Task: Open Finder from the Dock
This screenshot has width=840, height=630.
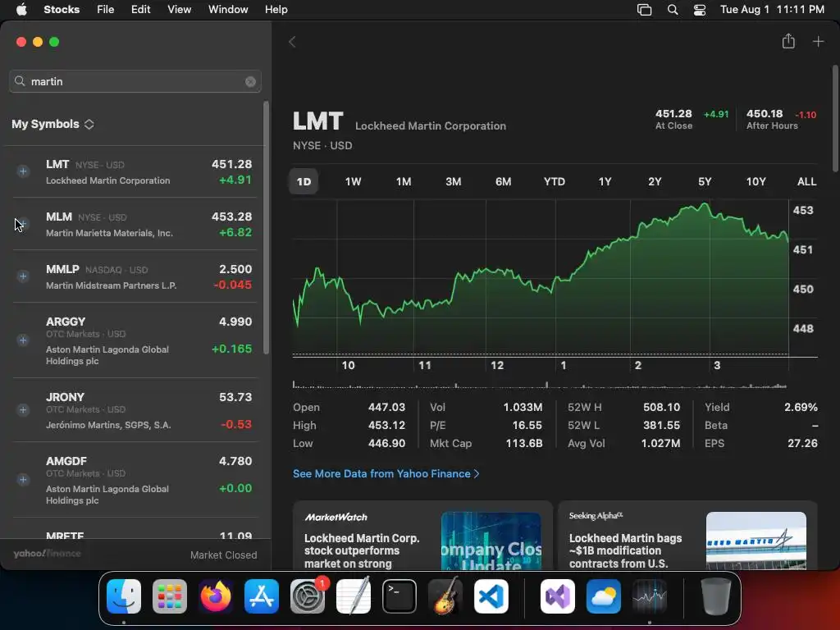Action: [124, 596]
